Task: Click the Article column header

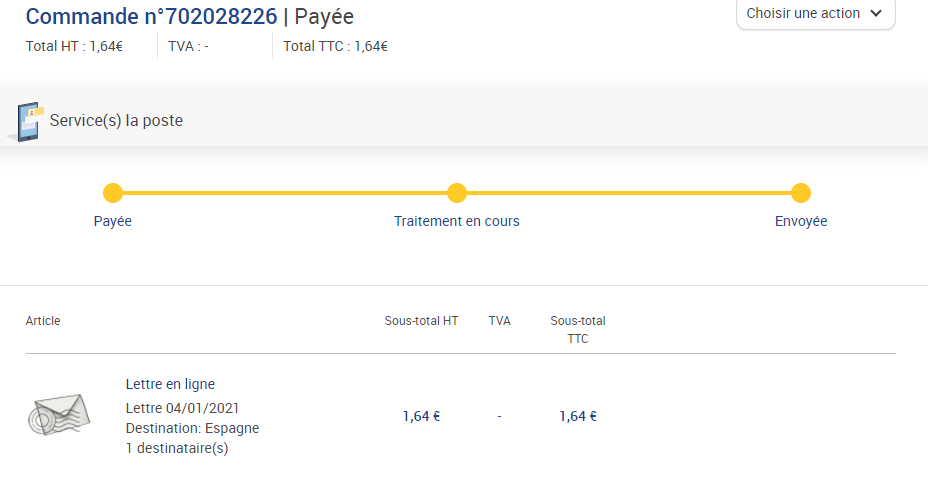Action: (x=43, y=321)
